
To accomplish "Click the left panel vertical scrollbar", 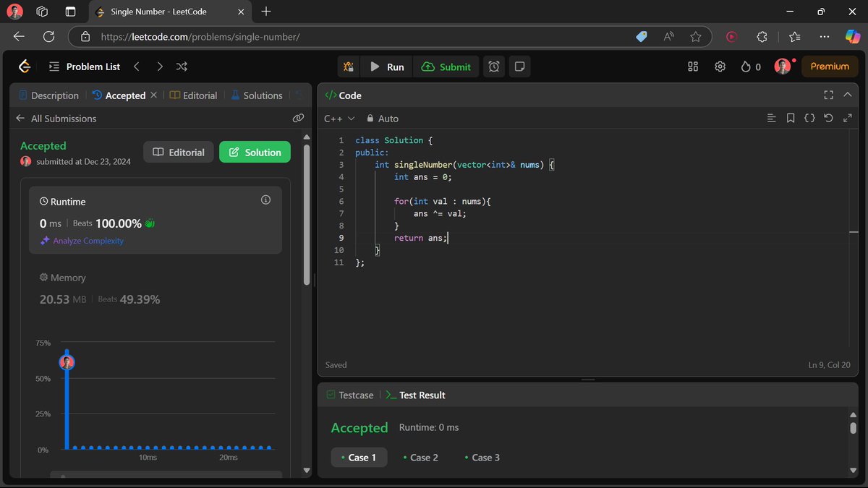I will tap(307, 214).
